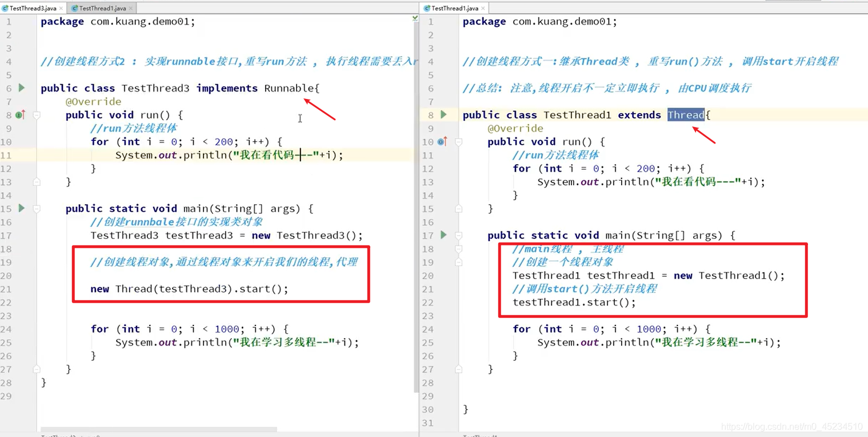Click the green inspection checkmark in left editor

click(x=415, y=19)
